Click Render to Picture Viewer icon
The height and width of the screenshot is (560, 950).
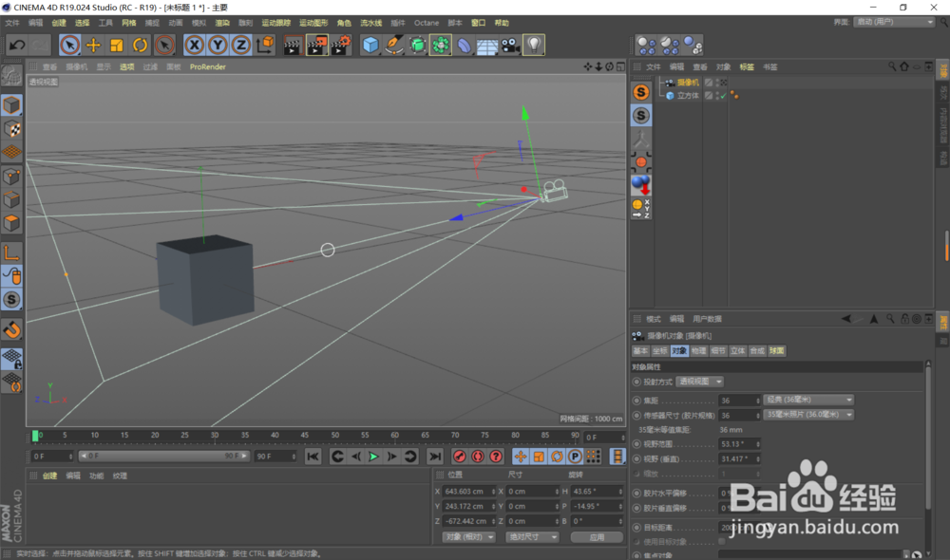(x=317, y=46)
